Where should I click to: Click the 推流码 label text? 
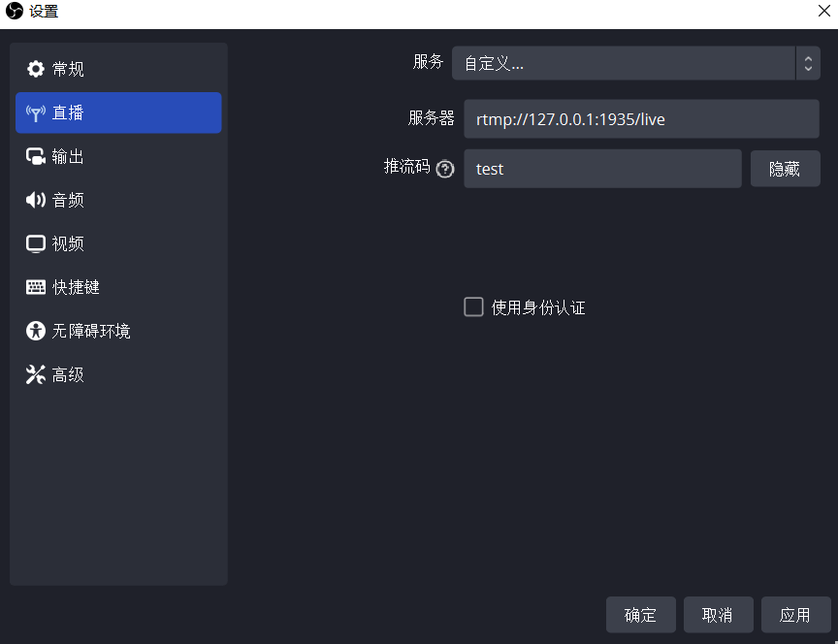pyautogui.click(x=407, y=167)
